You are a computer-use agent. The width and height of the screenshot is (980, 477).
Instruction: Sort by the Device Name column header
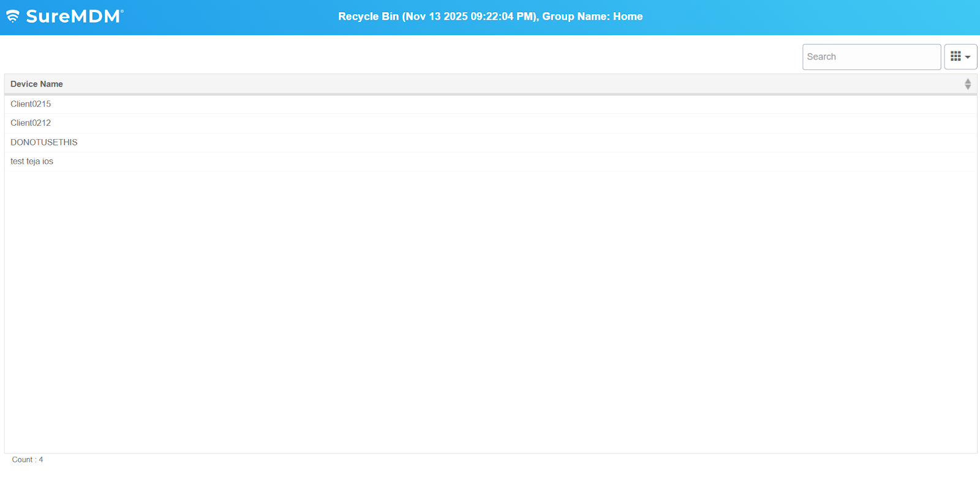coord(37,84)
